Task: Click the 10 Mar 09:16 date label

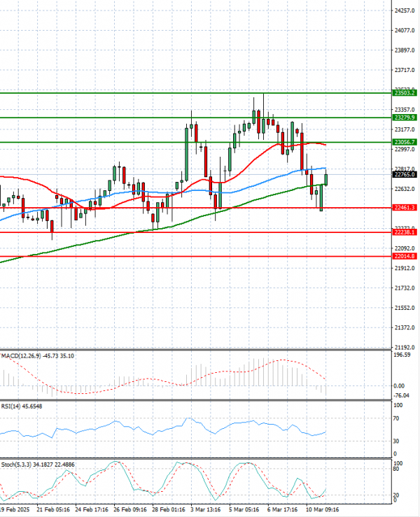Action: pos(322,509)
